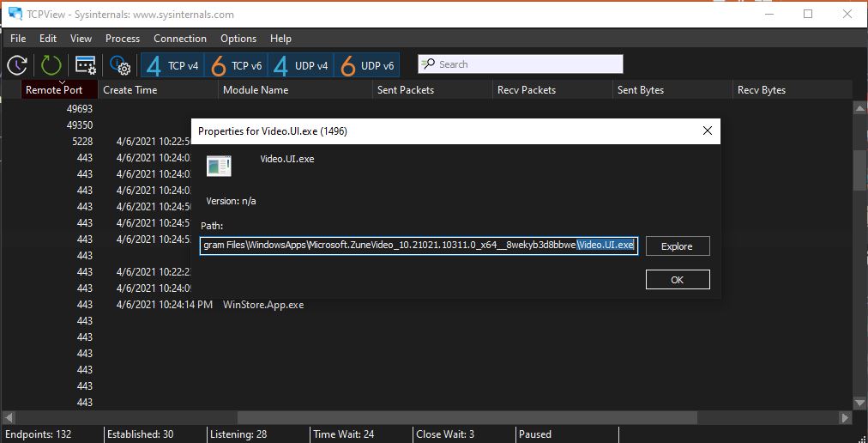Open the Help menu
The width and height of the screenshot is (868, 443).
280,39
